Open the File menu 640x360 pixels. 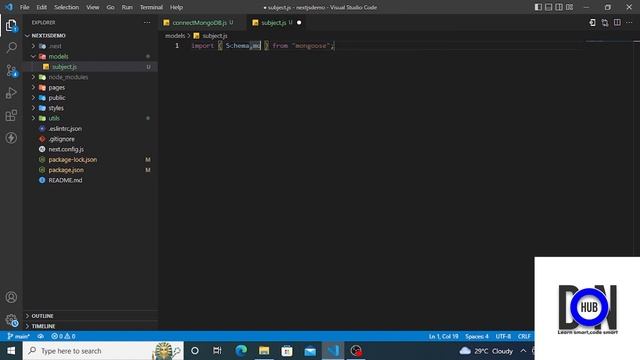24,7
